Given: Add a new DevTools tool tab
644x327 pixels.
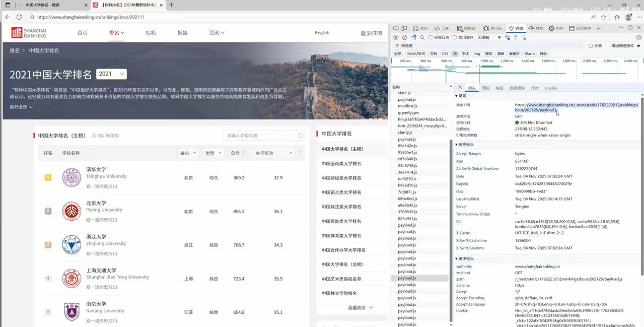Looking at the screenshot, I should 599,28.
